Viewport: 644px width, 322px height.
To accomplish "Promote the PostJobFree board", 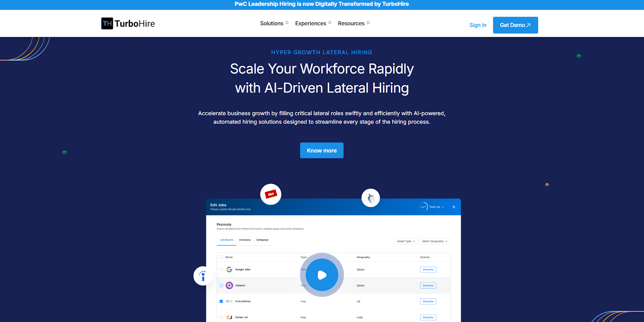I will [x=428, y=301].
